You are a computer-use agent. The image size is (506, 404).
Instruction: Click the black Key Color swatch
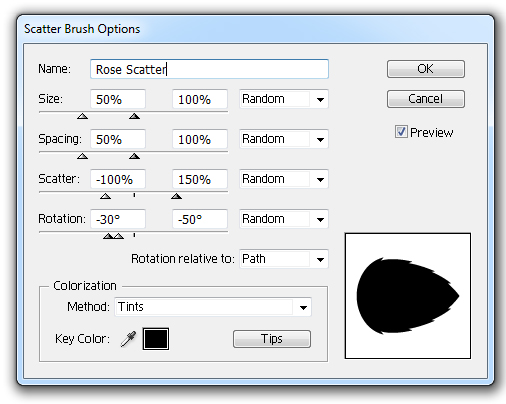point(156,339)
